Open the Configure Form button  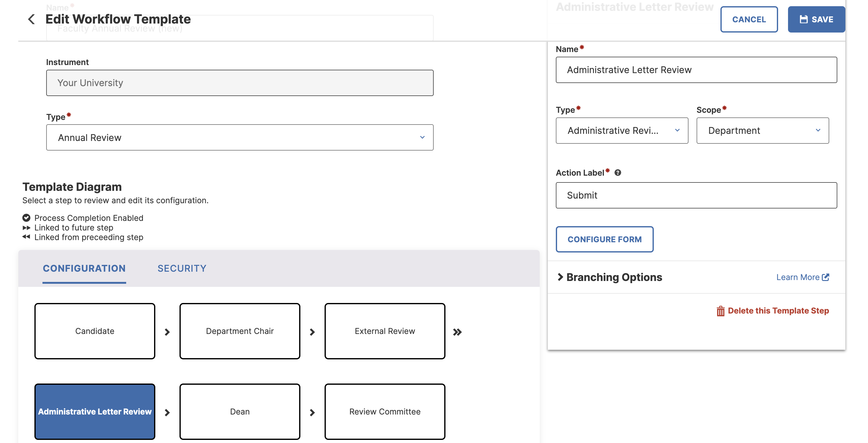[604, 239]
